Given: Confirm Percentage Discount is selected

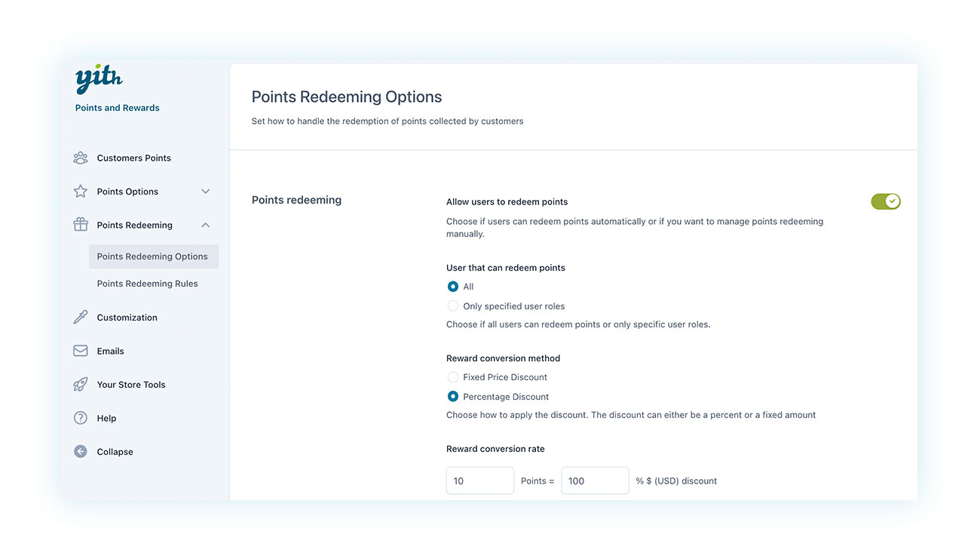Looking at the screenshot, I should point(452,395).
